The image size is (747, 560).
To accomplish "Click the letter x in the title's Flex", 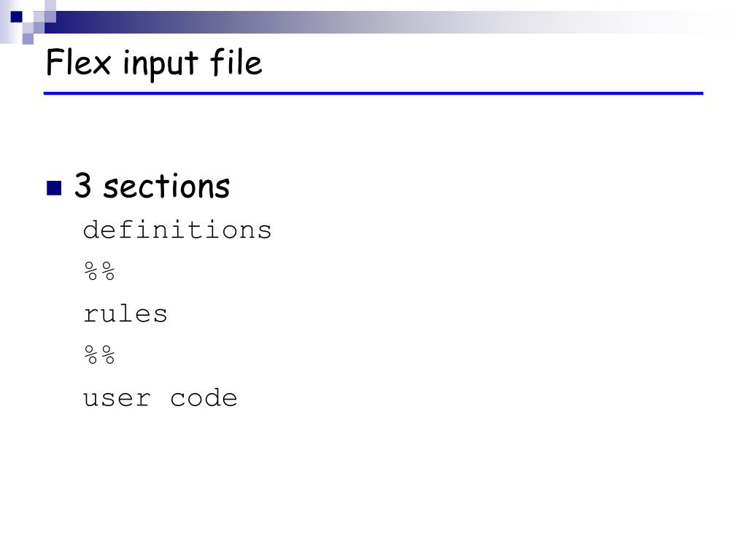I will coord(101,65).
